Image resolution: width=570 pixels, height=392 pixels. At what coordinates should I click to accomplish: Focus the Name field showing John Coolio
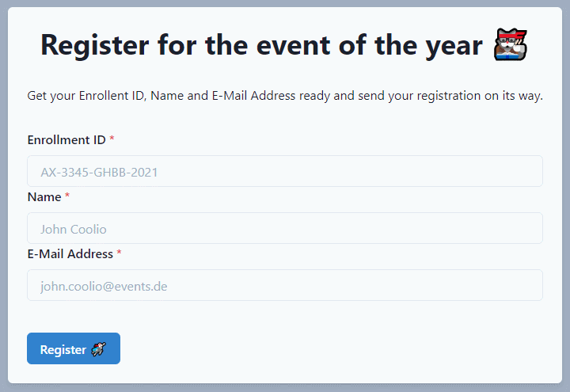tap(285, 228)
